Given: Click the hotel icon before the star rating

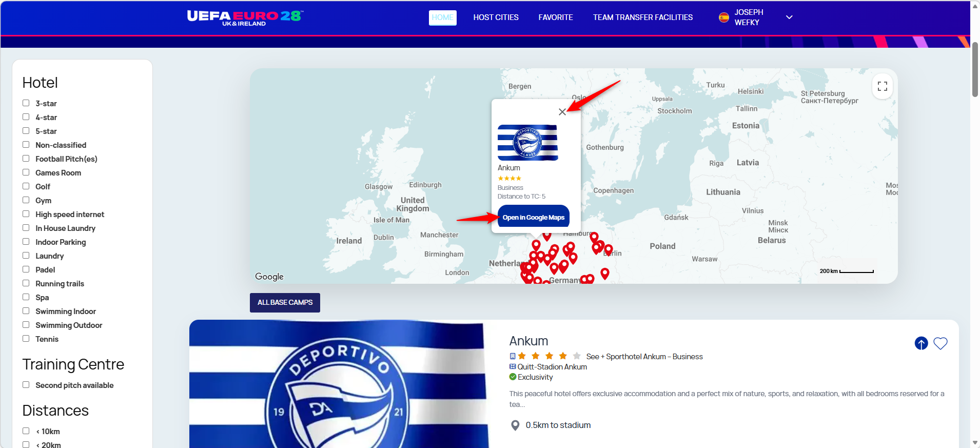Looking at the screenshot, I should point(513,356).
